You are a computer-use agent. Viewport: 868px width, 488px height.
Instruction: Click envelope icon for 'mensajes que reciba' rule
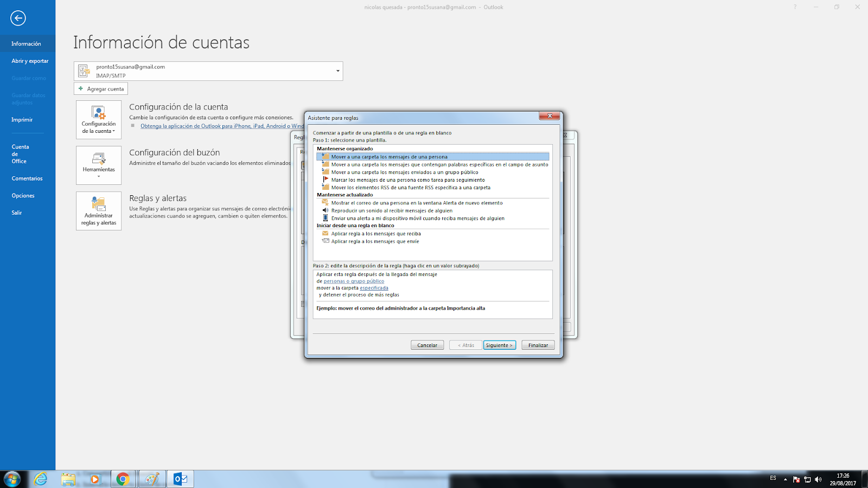pyautogui.click(x=325, y=233)
